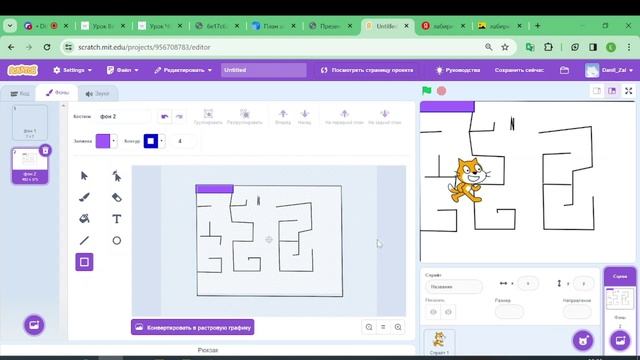Open the Chrome tab search dropdown
This screenshot has width=640, height=360.
point(10,26)
